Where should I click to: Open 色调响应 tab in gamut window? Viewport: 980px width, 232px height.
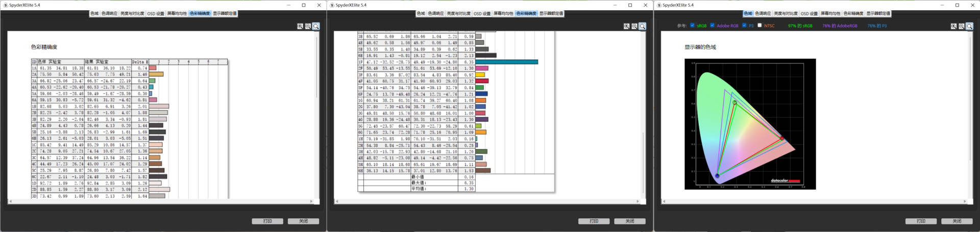tap(763, 13)
